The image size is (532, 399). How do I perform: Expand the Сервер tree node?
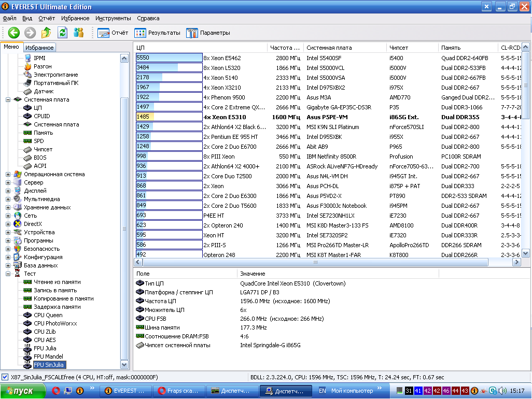(8, 182)
